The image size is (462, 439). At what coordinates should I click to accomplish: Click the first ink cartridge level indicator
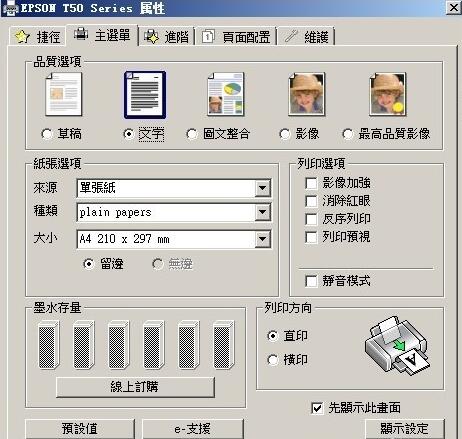[49, 345]
